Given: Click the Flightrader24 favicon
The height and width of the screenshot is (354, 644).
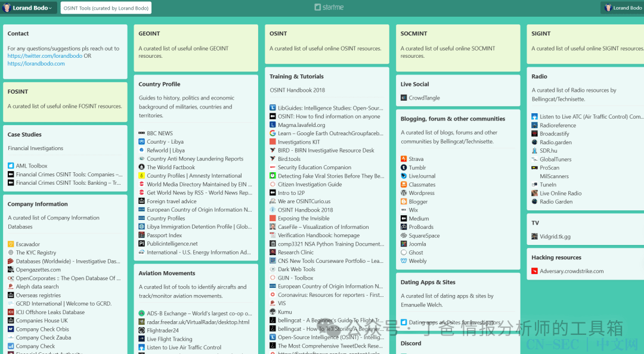Looking at the screenshot, I should coord(142,331).
